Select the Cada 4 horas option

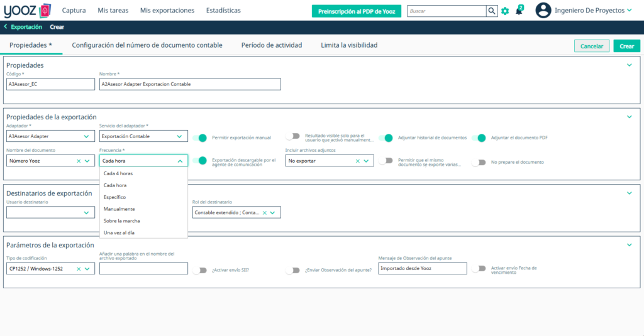click(143, 173)
